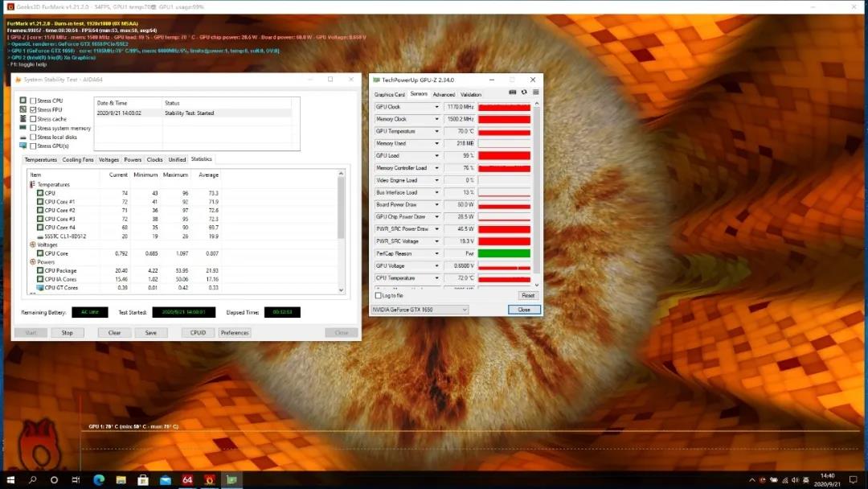Click GPU-Z sensors vertical scrollbar
This screenshot has height=489, width=868.
[536, 195]
